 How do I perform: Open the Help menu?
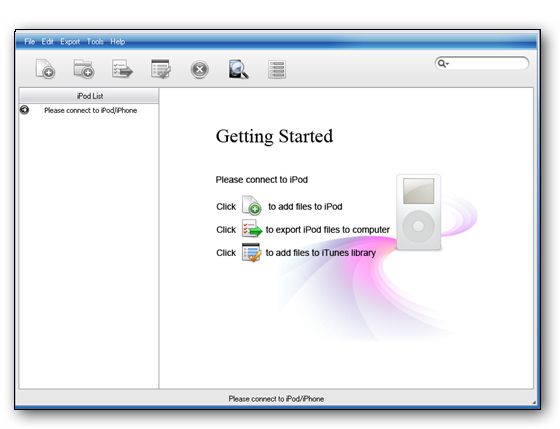(x=118, y=42)
